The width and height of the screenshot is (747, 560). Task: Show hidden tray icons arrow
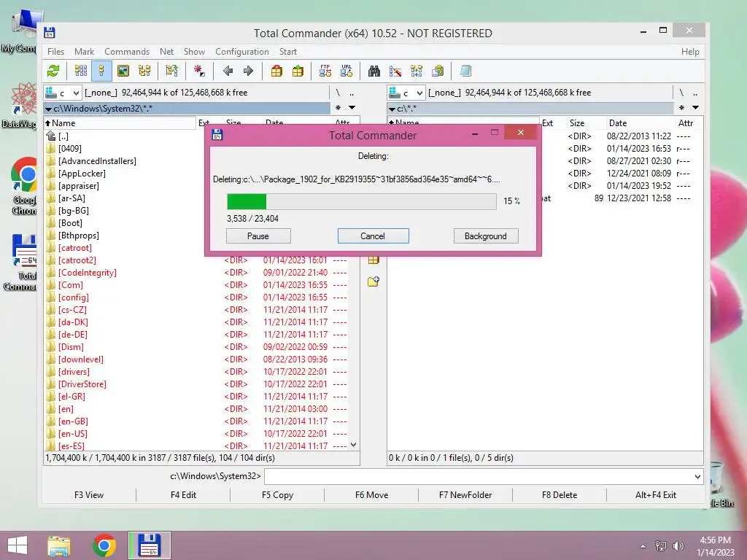tap(643, 546)
